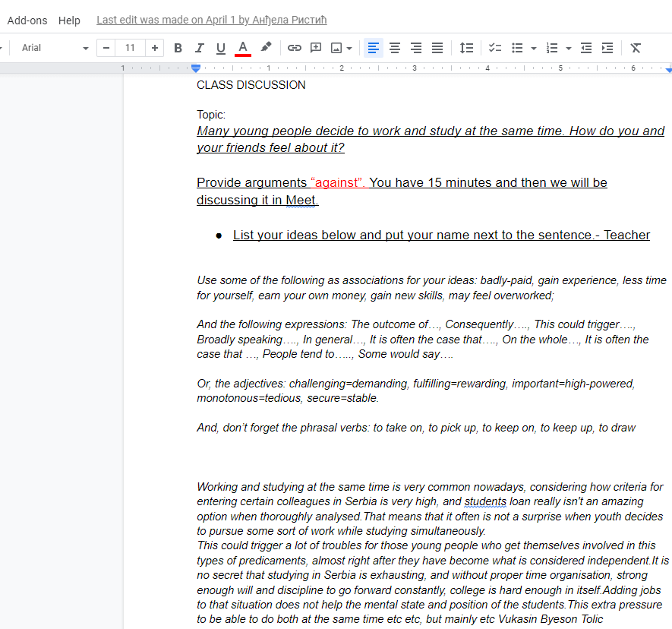Toggle underline formatting
672x629 pixels.
pyautogui.click(x=221, y=48)
